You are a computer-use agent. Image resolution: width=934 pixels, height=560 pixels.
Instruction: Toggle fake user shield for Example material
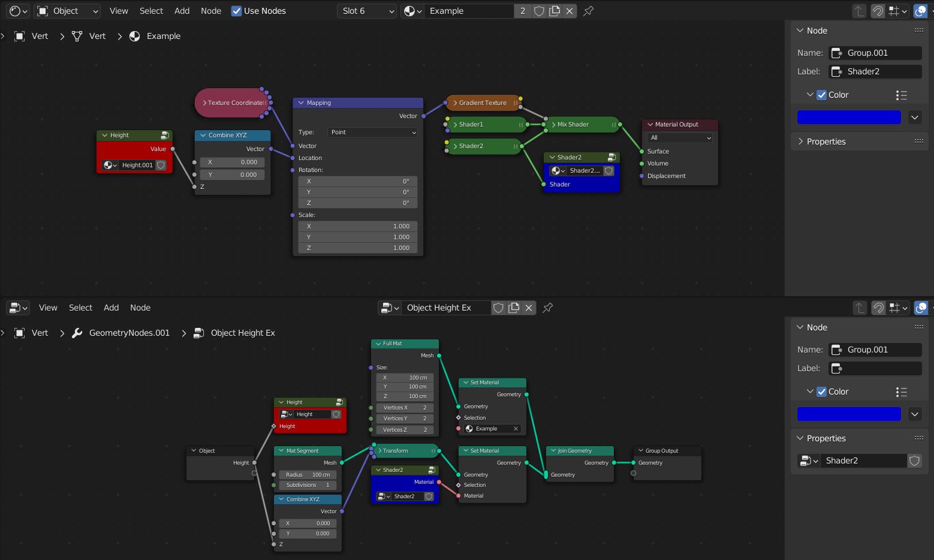539,11
